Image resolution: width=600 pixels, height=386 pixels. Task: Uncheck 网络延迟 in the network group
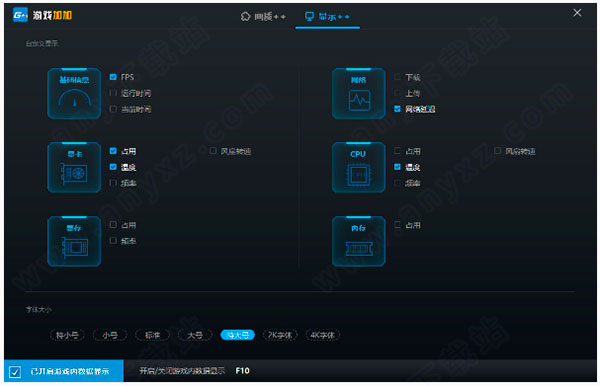[x=397, y=109]
